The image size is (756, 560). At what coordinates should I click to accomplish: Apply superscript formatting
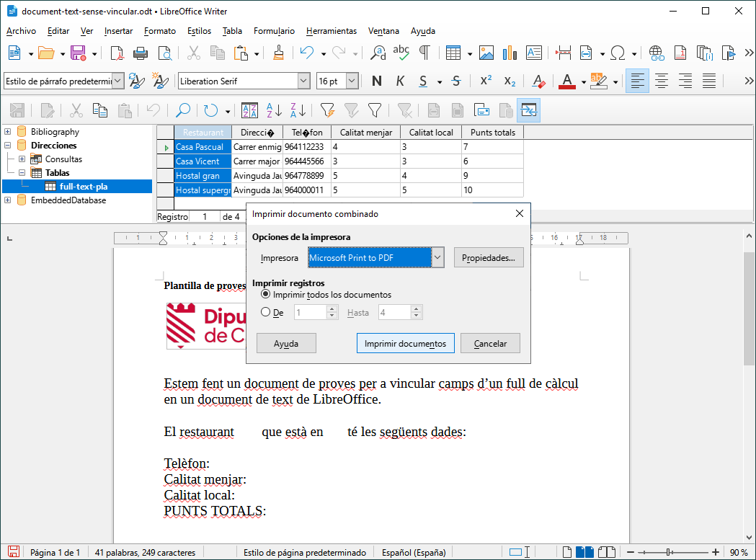coord(486,81)
